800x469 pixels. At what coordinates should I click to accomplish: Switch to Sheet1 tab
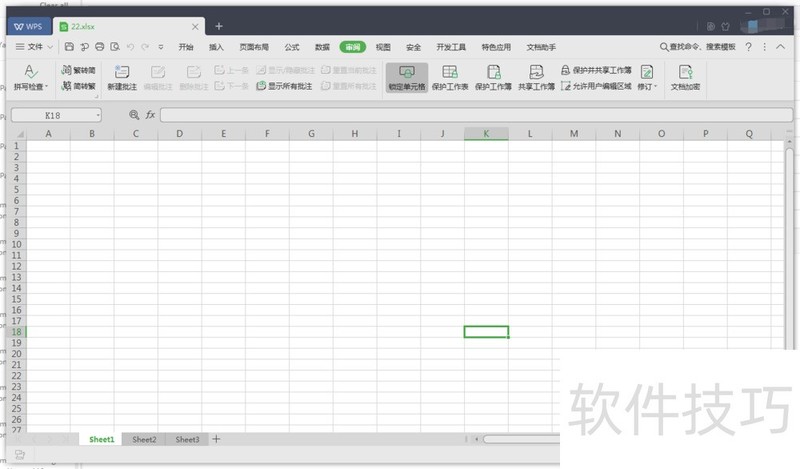click(102, 439)
